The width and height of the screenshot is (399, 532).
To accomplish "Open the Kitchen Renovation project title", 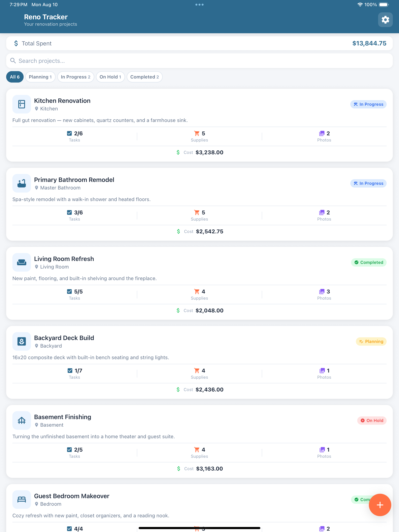I will click(x=62, y=101).
